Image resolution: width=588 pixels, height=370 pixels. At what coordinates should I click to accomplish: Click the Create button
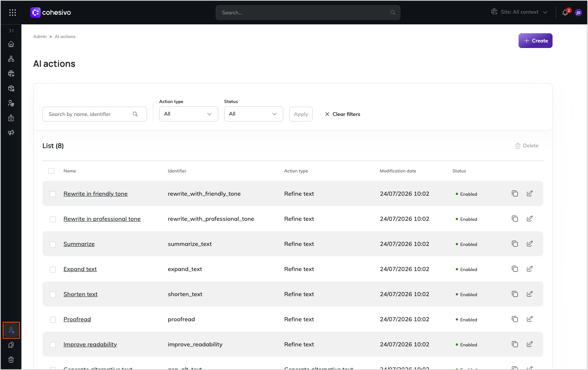click(x=536, y=41)
